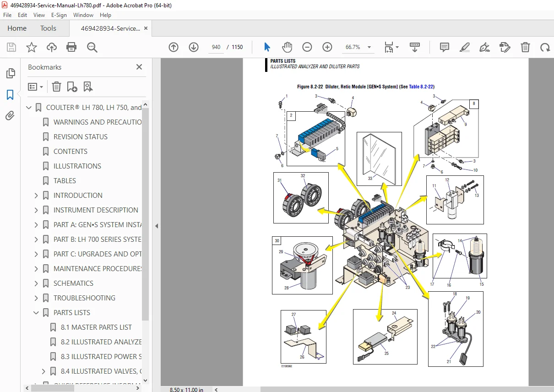The height and width of the screenshot is (392, 554).
Task: Toggle the Bookmarks panel icon in sidebar
Action: point(10,95)
